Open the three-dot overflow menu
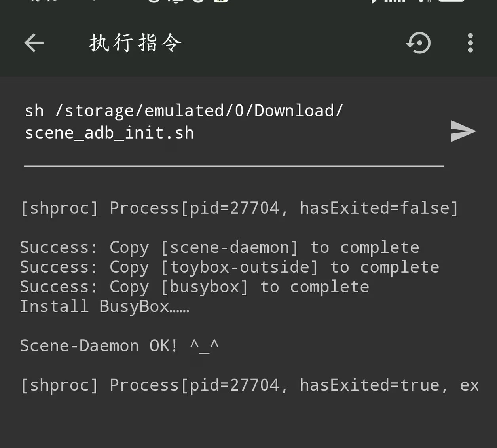The height and width of the screenshot is (448, 497). [x=470, y=43]
